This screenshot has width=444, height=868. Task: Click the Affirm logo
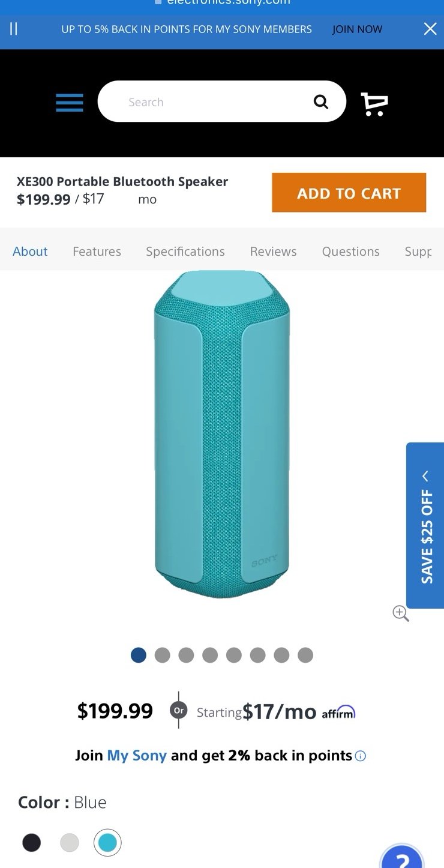tap(338, 712)
